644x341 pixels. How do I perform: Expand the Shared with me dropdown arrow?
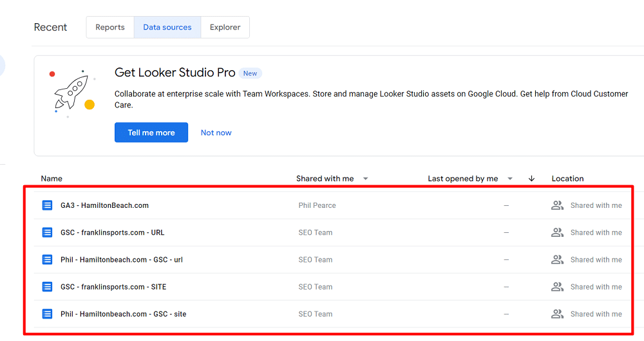pyautogui.click(x=365, y=178)
